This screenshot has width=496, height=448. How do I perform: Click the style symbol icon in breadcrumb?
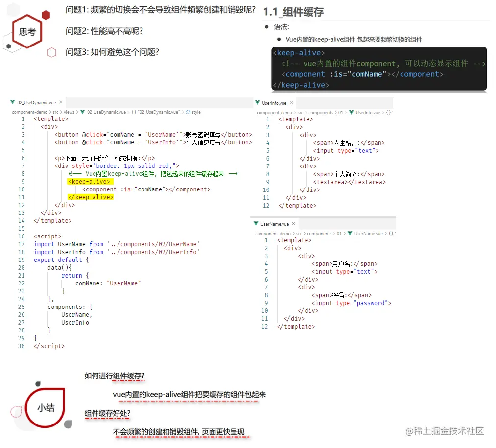[x=188, y=112]
